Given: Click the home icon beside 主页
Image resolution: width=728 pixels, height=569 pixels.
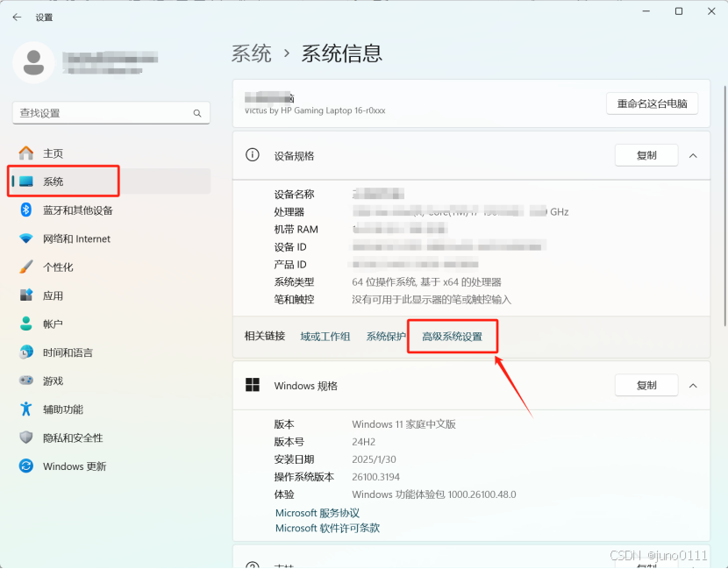Looking at the screenshot, I should [x=26, y=153].
